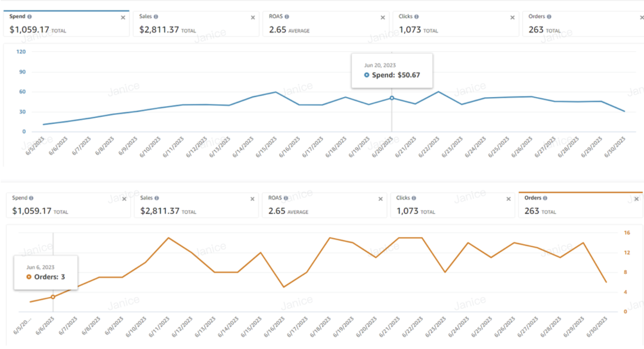Remove the Sales metric card in top panel
Image resolution: width=644 pixels, height=349 pixels.
[x=253, y=18]
